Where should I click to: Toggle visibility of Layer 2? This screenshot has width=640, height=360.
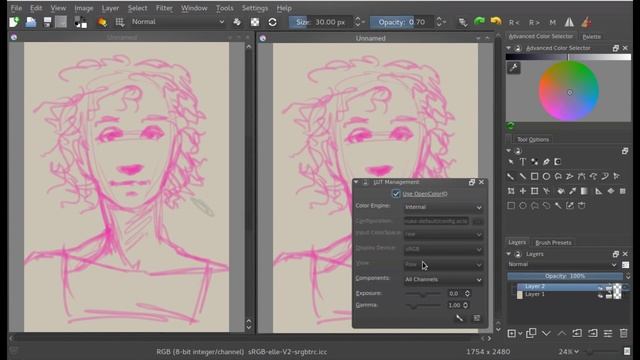point(600,287)
